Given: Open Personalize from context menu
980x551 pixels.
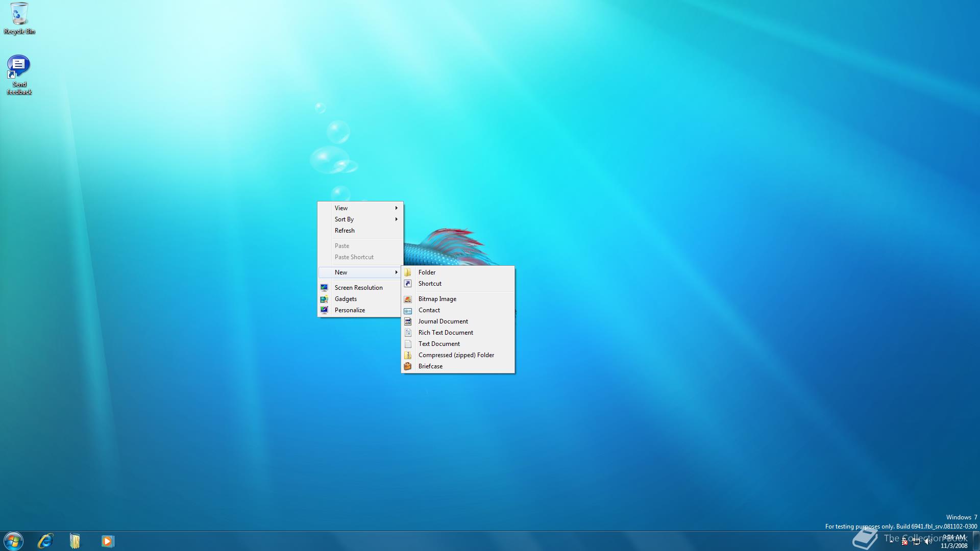Looking at the screenshot, I should click(x=350, y=310).
